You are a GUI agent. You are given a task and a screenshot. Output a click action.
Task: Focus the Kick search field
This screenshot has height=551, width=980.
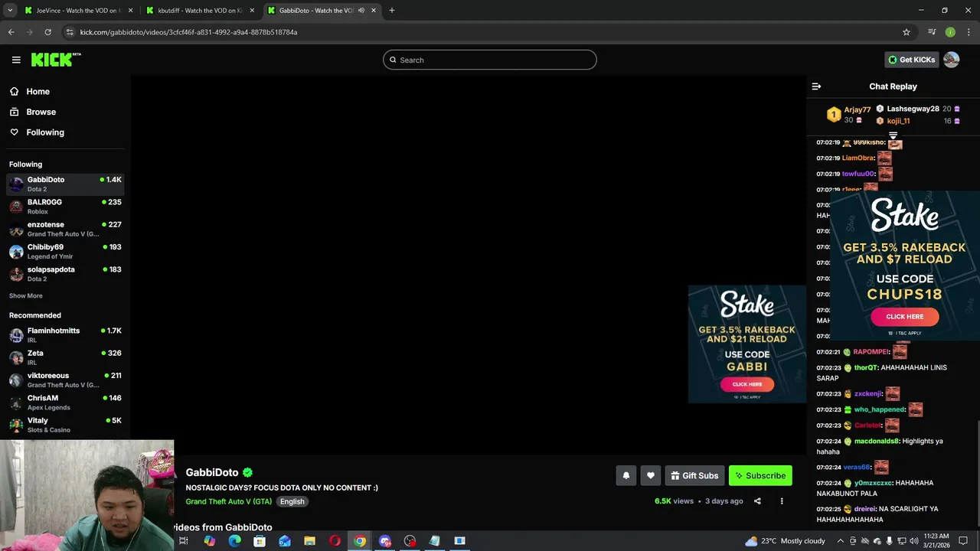point(490,60)
